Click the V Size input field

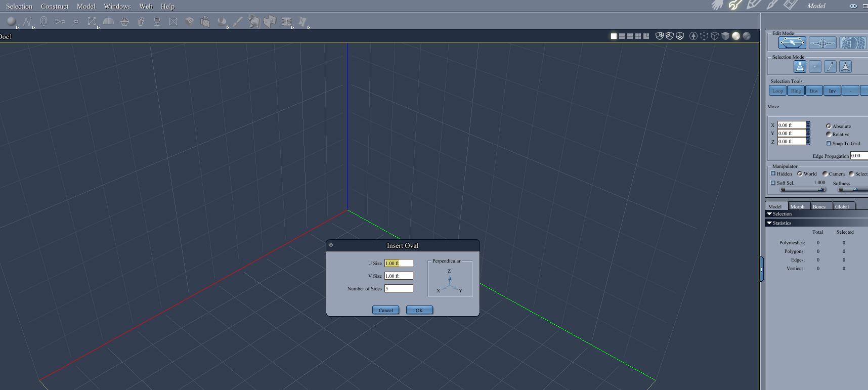tap(399, 276)
